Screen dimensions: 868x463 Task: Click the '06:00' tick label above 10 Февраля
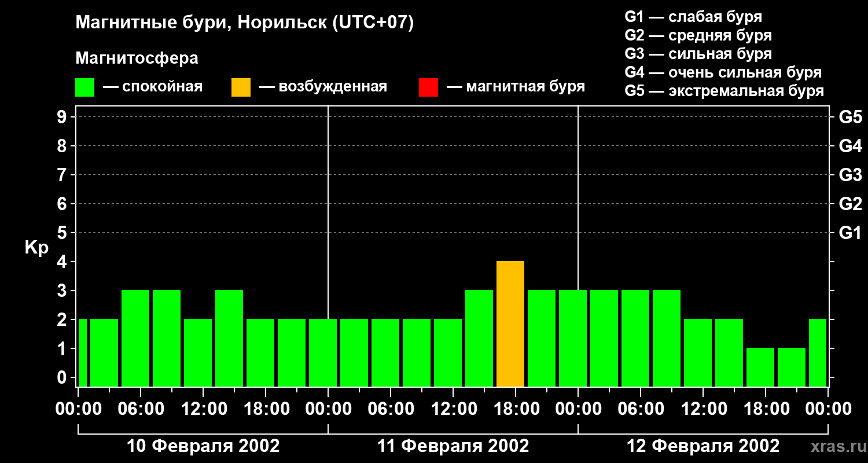click(141, 409)
